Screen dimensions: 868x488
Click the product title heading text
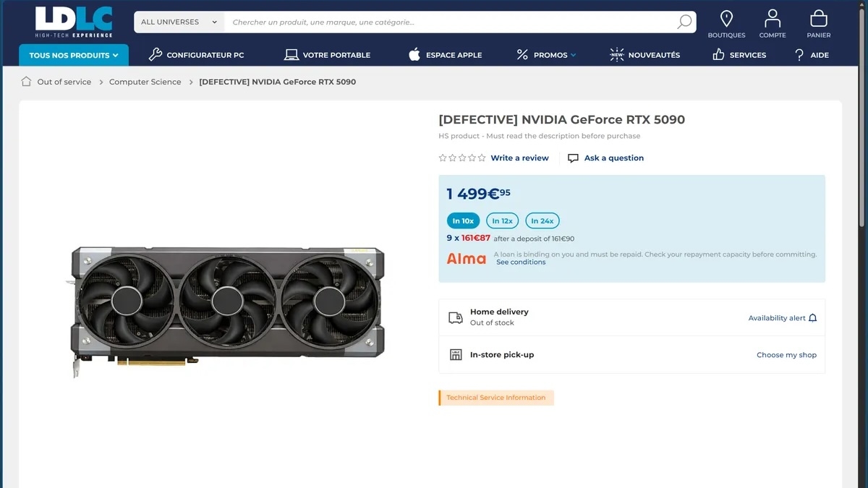tap(561, 119)
